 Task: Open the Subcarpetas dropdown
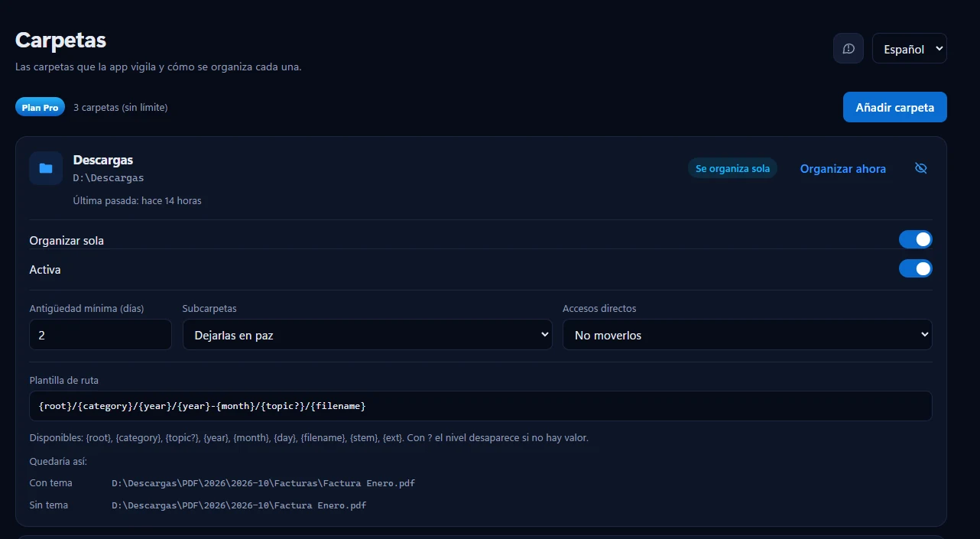367,335
